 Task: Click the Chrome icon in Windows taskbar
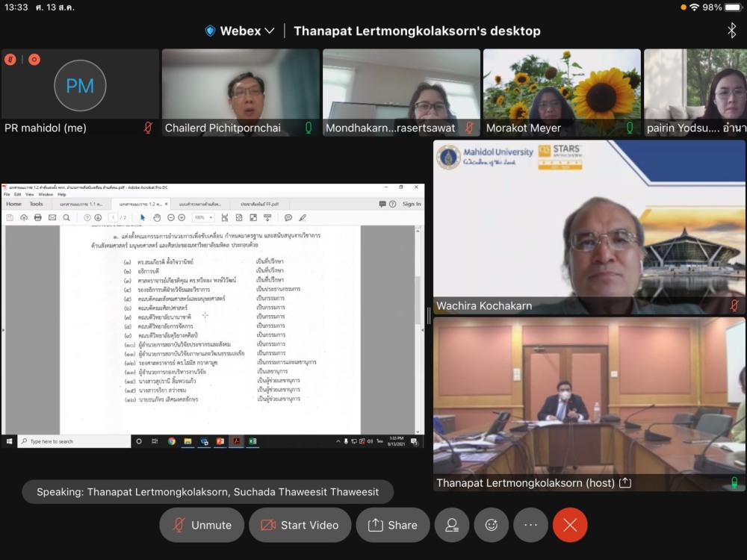[172, 441]
